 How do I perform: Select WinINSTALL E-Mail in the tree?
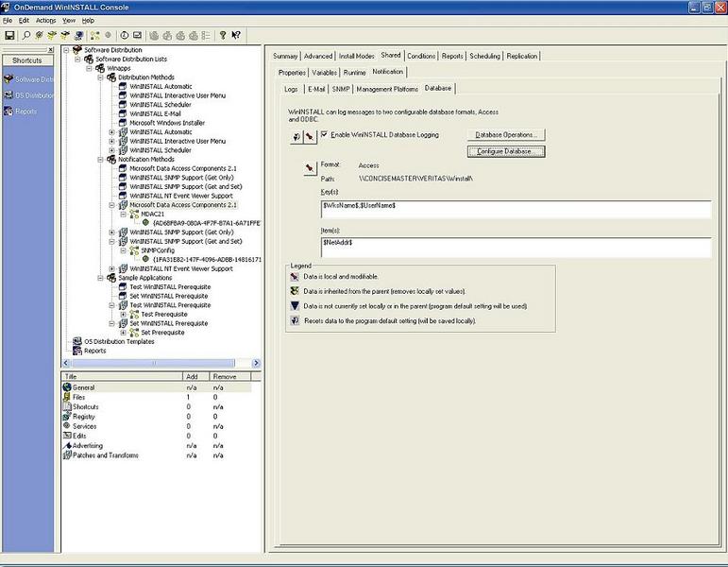tap(155, 113)
